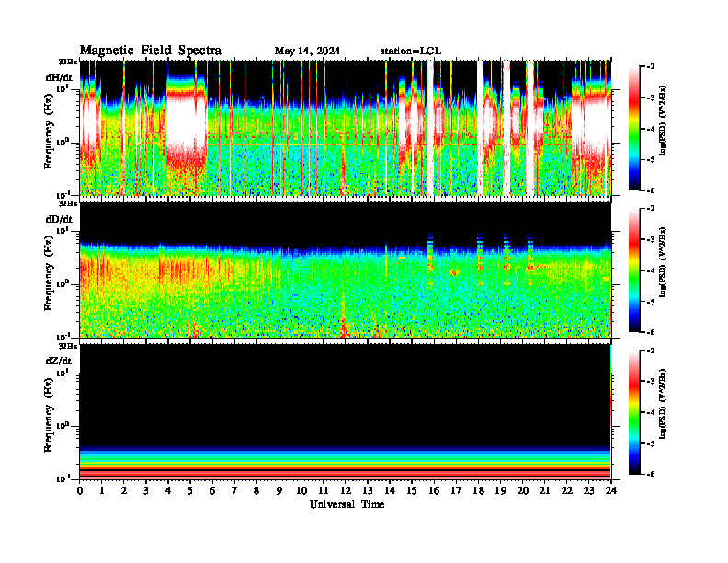
Task: Click hour 7 on the time axis
Action: (235, 490)
